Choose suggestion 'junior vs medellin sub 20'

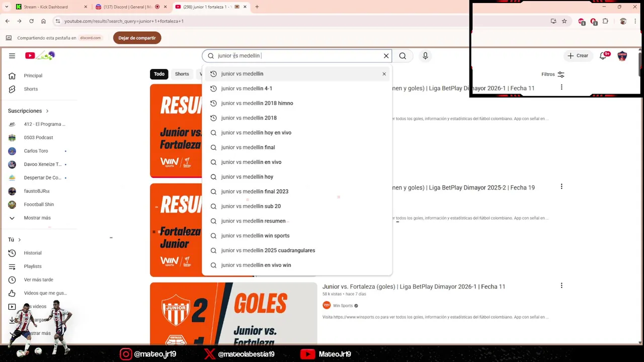pos(297,206)
